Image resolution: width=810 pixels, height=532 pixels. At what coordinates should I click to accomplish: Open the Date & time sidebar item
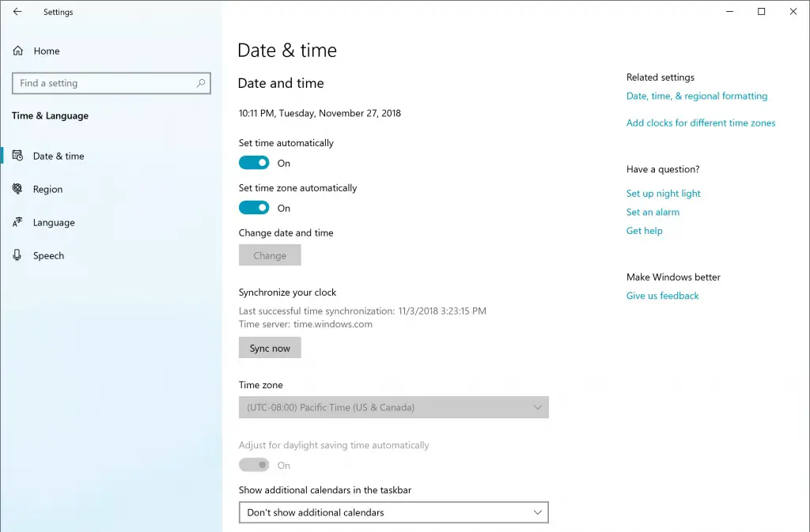tap(111, 156)
